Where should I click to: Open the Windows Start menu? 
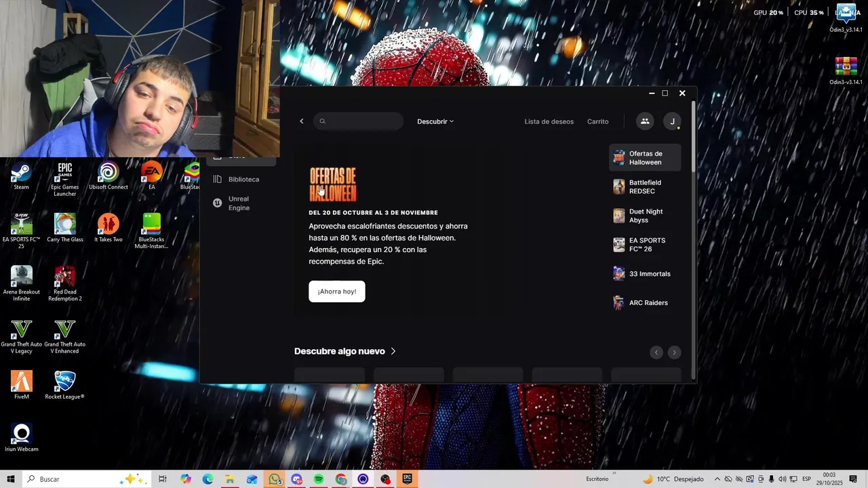(11, 479)
